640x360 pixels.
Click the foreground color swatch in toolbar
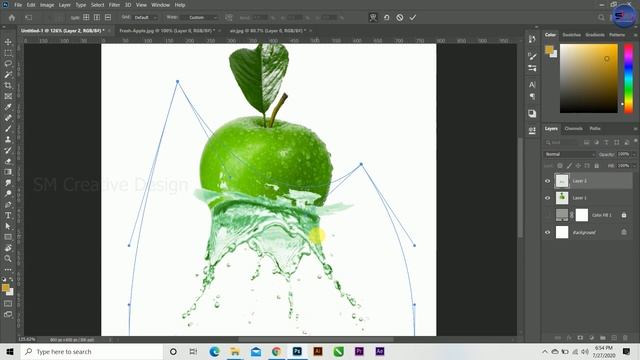pyautogui.click(x=5, y=288)
